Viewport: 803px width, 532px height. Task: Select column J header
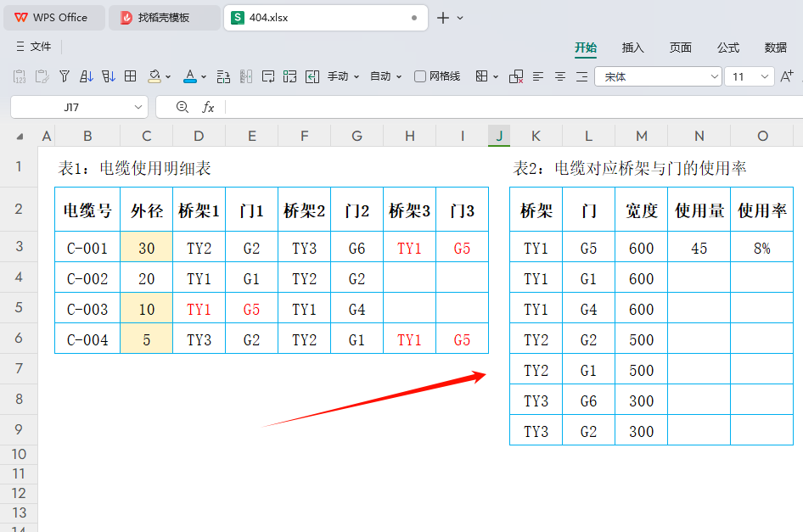pyautogui.click(x=499, y=136)
